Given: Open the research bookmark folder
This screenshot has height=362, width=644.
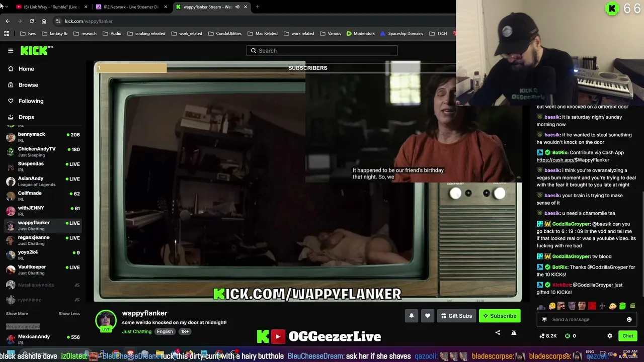Looking at the screenshot, I should tap(85, 34).
